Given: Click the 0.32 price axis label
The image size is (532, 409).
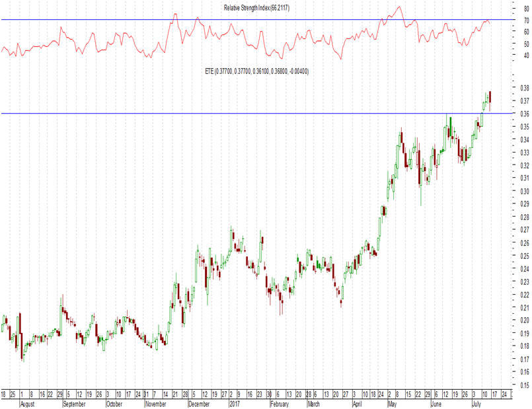Looking at the screenshot, I should click(x=525, y=165).
